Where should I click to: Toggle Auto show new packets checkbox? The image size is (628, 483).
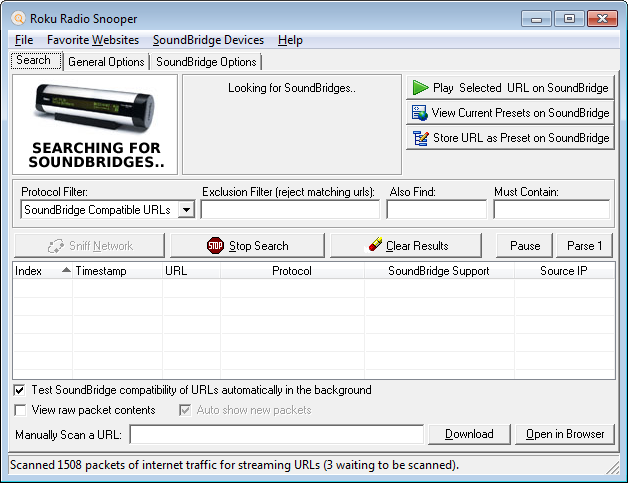point(185,410)
